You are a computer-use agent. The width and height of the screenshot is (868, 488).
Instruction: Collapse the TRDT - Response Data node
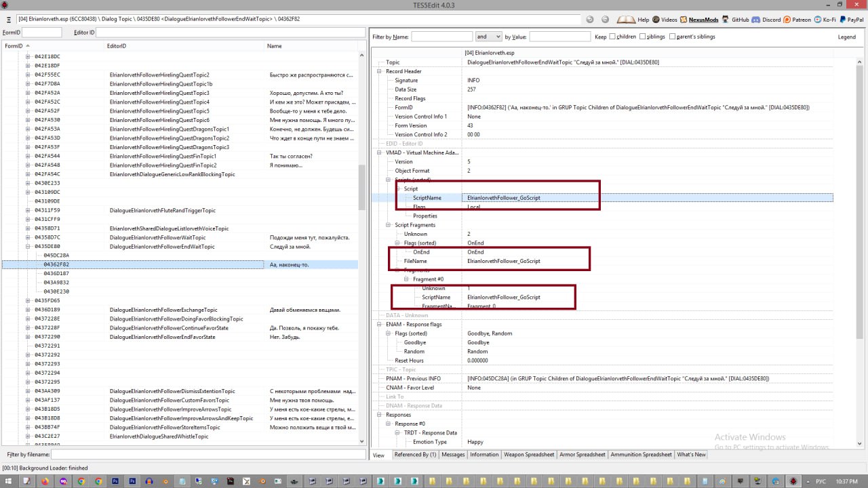pos(397,433)
